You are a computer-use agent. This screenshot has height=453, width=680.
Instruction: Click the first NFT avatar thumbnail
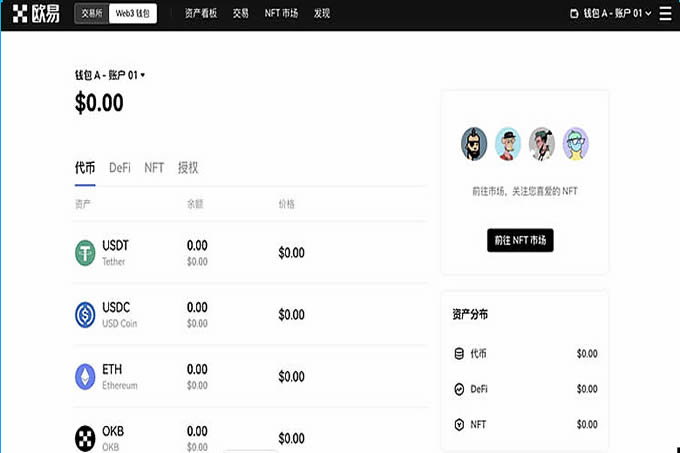(474, 144)
